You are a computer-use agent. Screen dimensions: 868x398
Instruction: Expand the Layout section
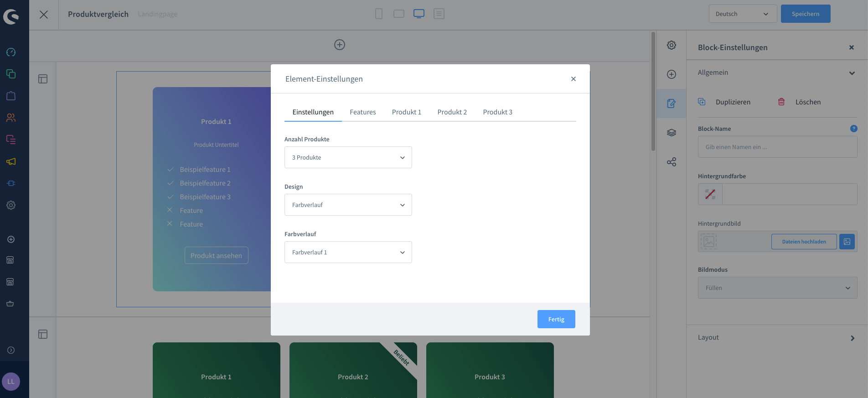click(x=777, y=337)
